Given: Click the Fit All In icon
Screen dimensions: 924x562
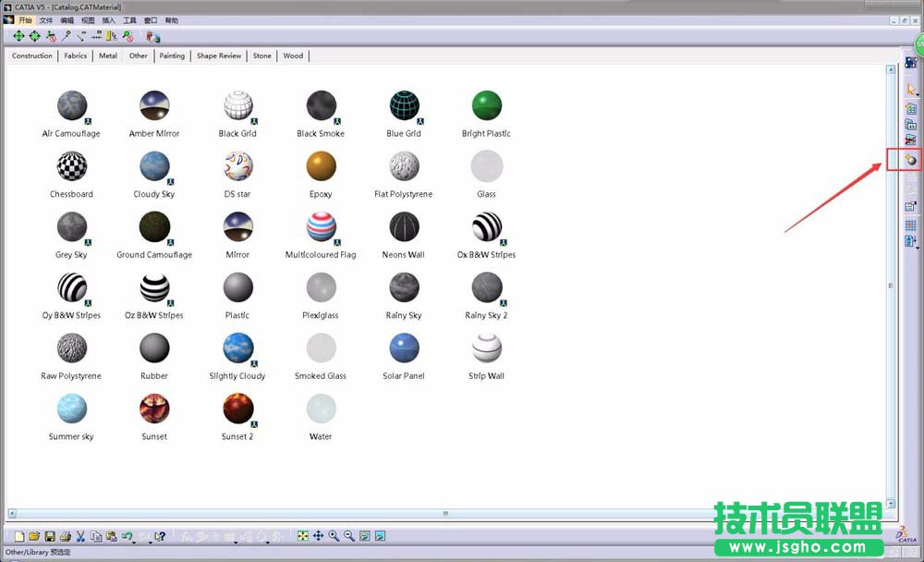Looking at the screenshot, I should pos(302,536).
